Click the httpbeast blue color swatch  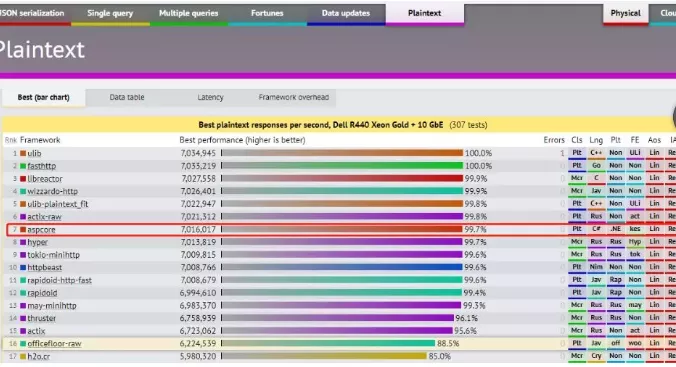pos(23,267)
